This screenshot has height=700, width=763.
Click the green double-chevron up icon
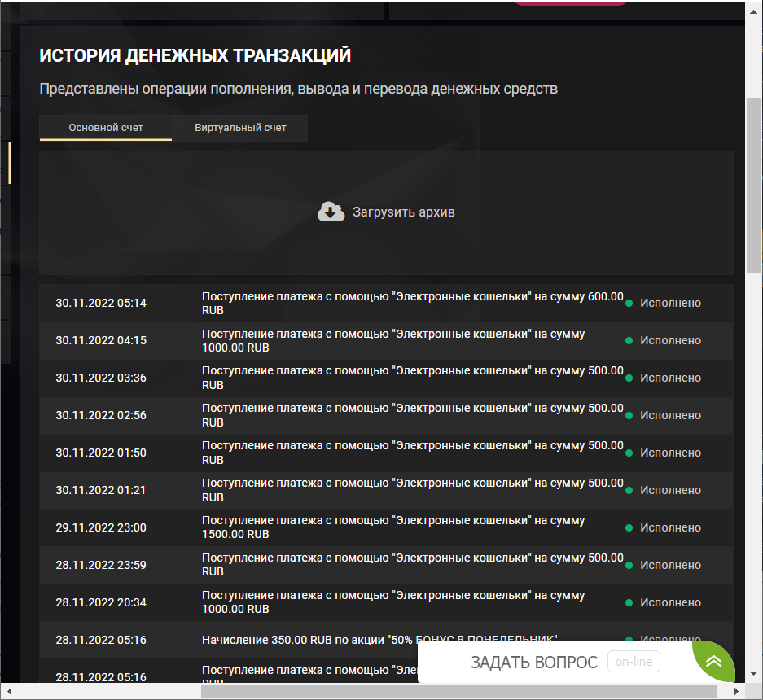(x=714, y=661)
